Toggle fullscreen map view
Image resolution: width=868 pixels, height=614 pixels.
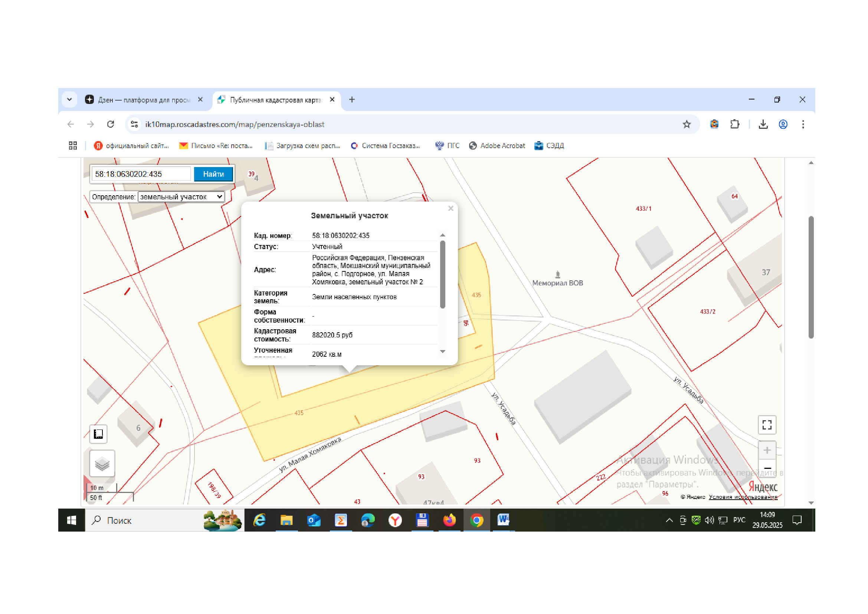[767, 425]
